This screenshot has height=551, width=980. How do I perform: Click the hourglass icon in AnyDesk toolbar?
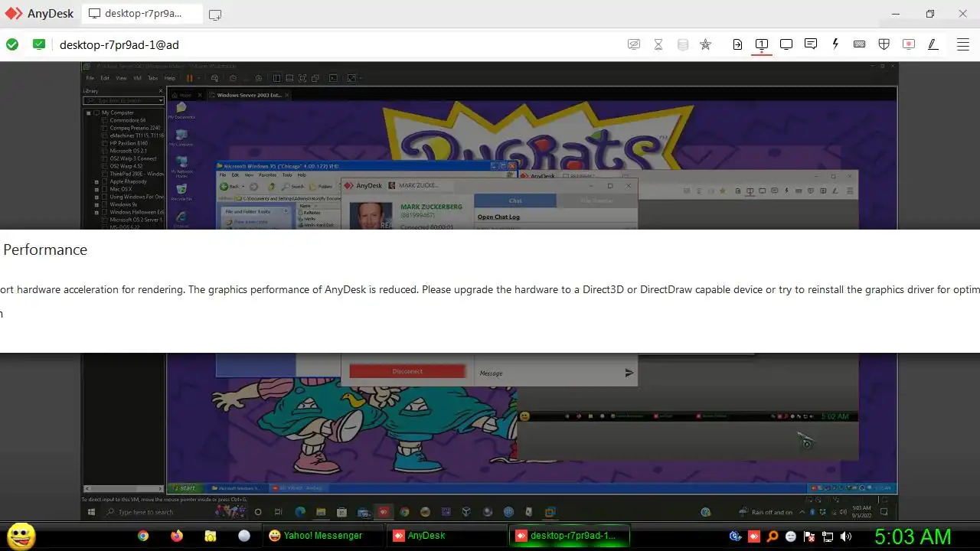point(658,44)
